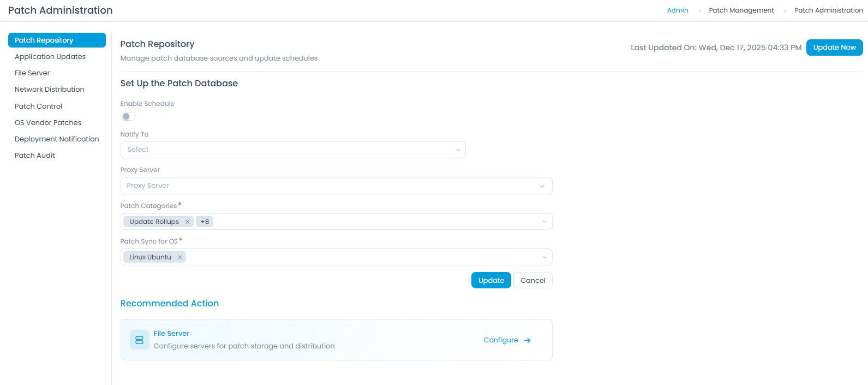The image size is (868, 385).
Task: Remove Linux Ubuntu using its x icon
Action: click(179, 257)
